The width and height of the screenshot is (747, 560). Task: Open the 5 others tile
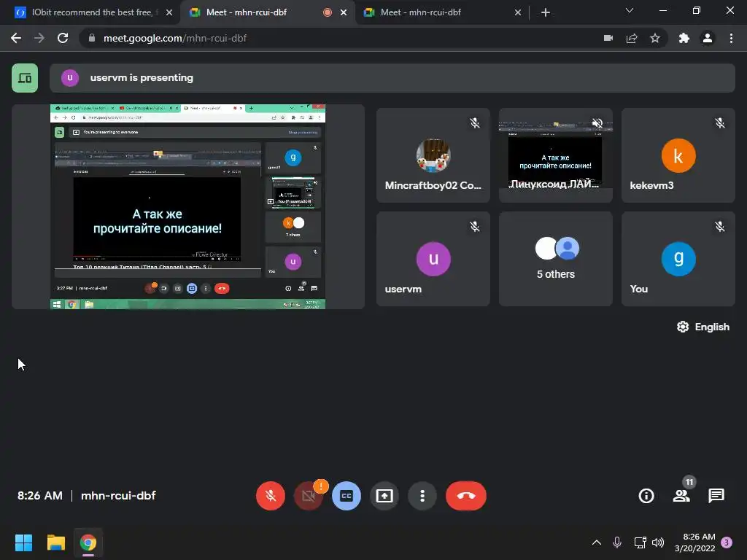click(x=555, y=259)
